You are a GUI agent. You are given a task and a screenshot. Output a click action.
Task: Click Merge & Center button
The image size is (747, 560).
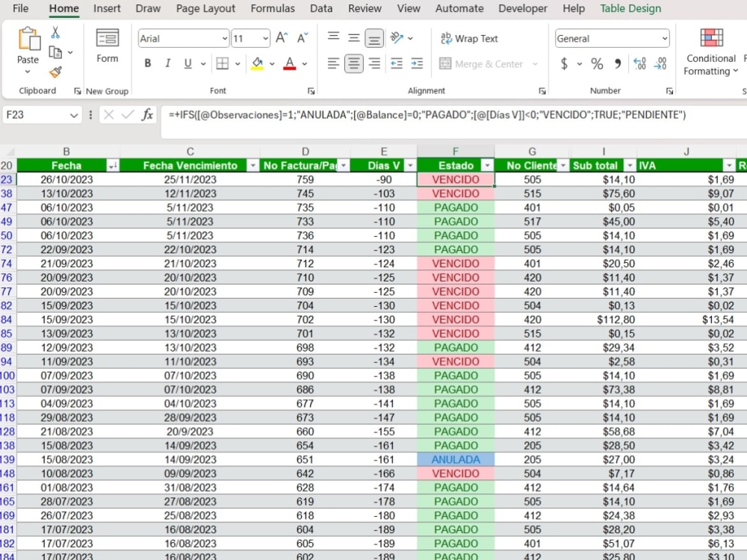point(482,63)
